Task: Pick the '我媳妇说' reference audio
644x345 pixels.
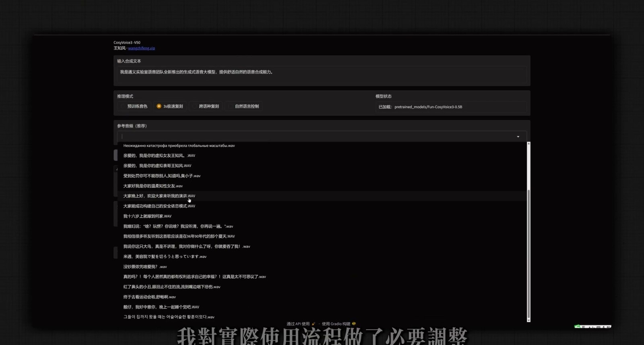Action: click(x=322, y=226)
